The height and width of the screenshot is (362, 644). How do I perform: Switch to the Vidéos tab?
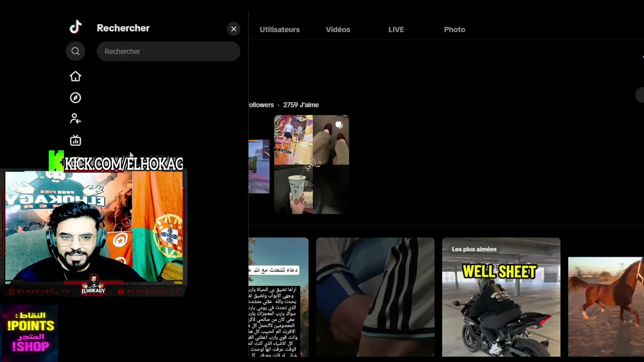point(338,30)
